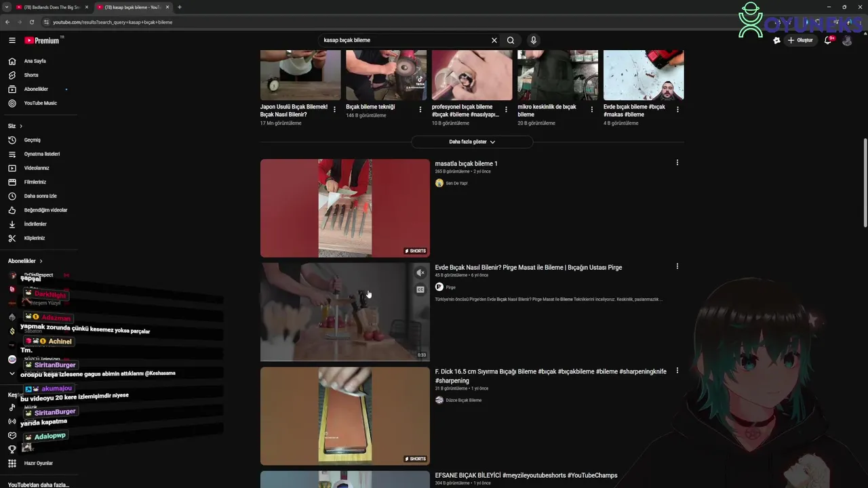Open EFSANE BIÇAK BİLEYİCİ video title
The image size is (868, 488).
[526, 475]
